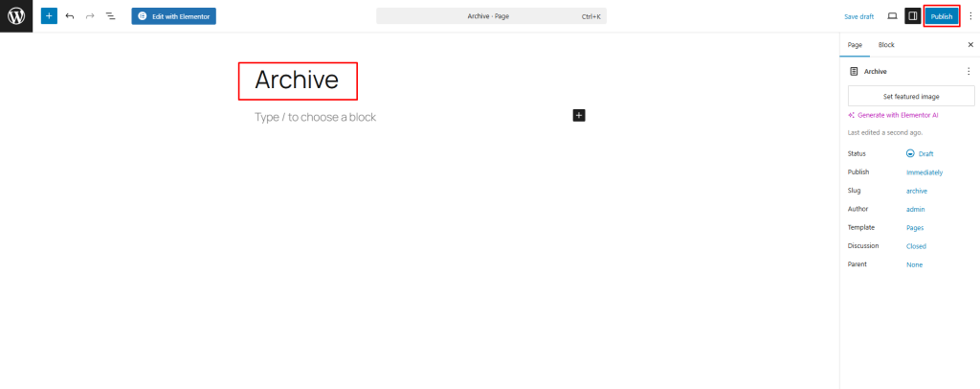Click the 'Template' label
980x389 pixels.
tap(861, 228)
